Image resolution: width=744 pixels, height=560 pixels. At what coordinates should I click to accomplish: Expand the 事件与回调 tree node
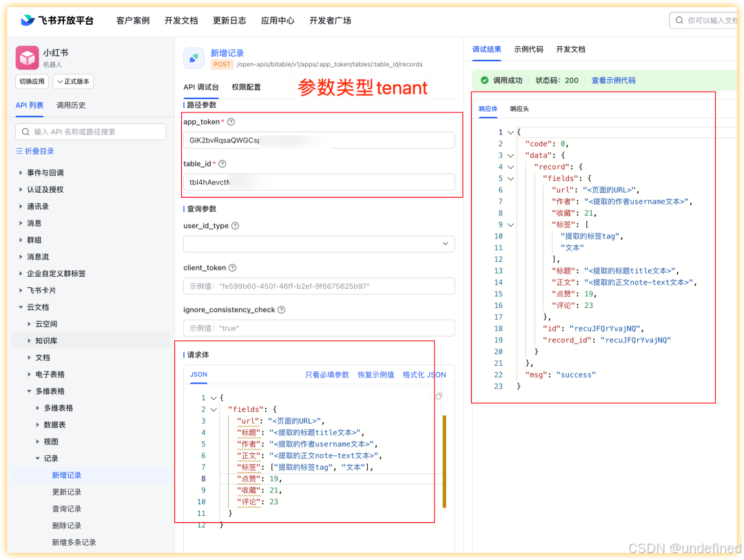(x=21, y=173)
